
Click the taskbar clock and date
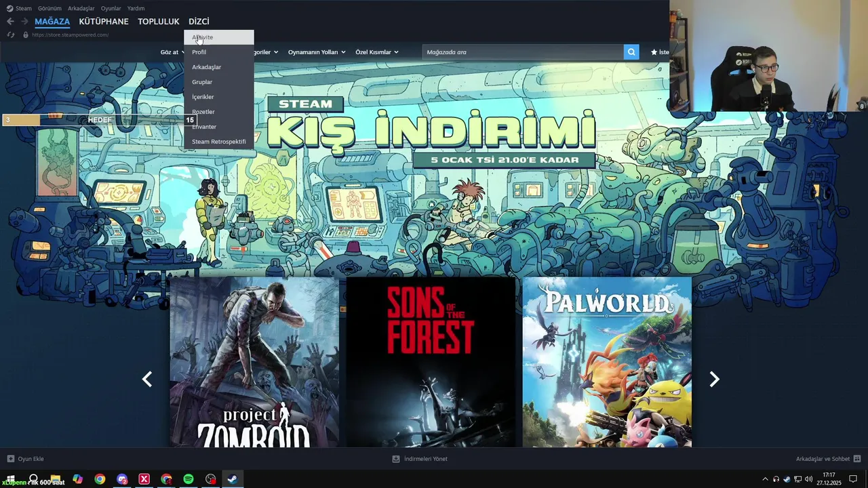(x=829, y=479)
